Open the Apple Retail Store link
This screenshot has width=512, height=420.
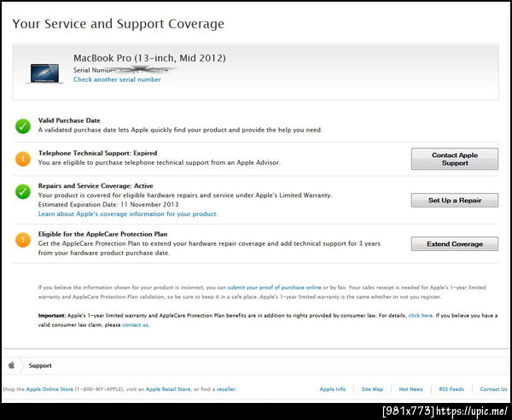click(x=168, y=389)
